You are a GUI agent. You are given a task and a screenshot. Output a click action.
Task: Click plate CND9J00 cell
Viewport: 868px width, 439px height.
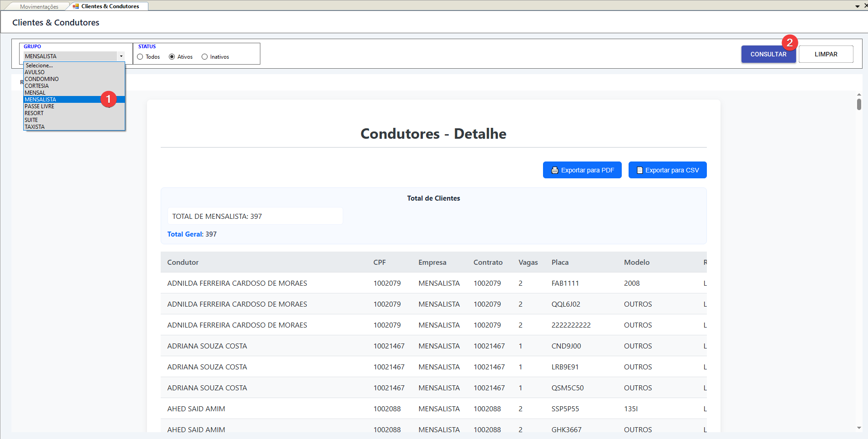566,346
